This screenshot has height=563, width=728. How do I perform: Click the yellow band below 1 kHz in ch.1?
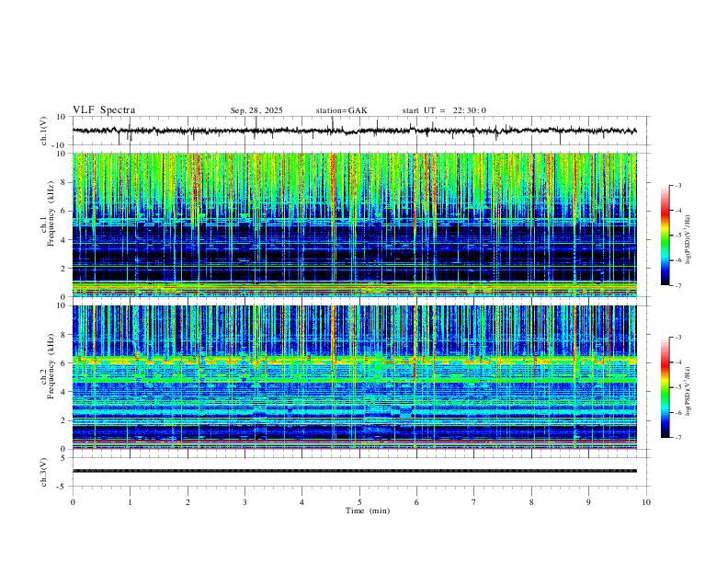354,287
